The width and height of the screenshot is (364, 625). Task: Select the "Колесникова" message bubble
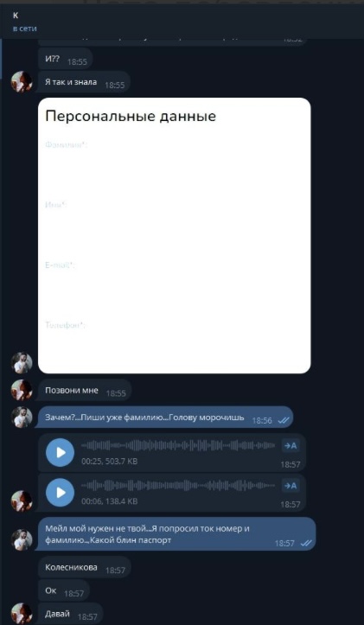pos(85,567)
